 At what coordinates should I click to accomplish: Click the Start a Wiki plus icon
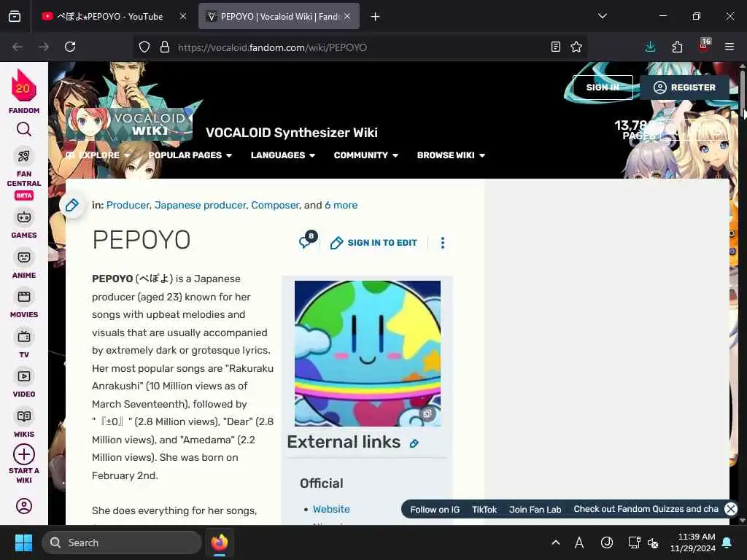click(x=24, y=455)
